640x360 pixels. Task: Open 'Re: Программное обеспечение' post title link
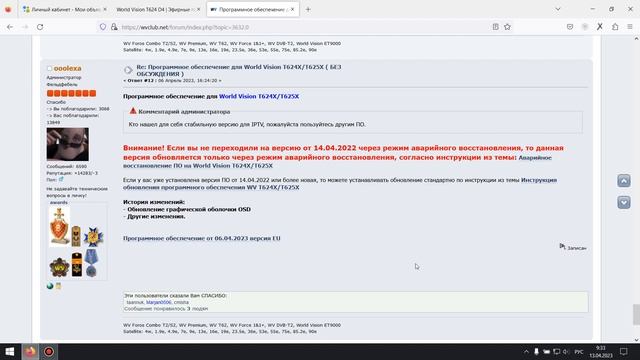click(x=239, y=70)
